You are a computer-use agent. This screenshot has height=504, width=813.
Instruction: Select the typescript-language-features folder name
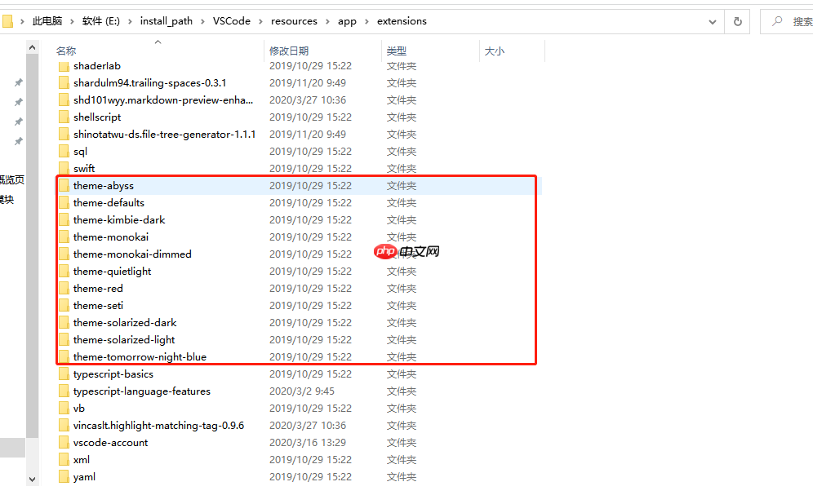coord(142,391)
